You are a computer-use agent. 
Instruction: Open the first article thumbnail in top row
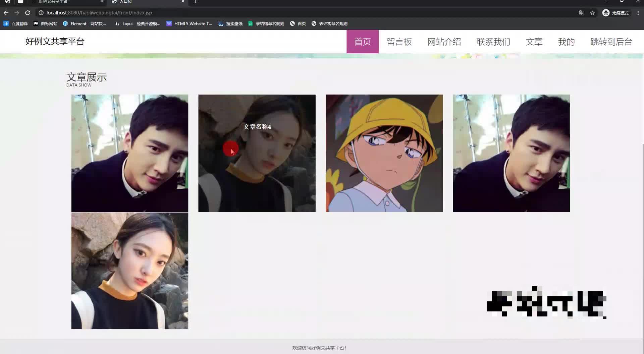[x=130, y=153]
